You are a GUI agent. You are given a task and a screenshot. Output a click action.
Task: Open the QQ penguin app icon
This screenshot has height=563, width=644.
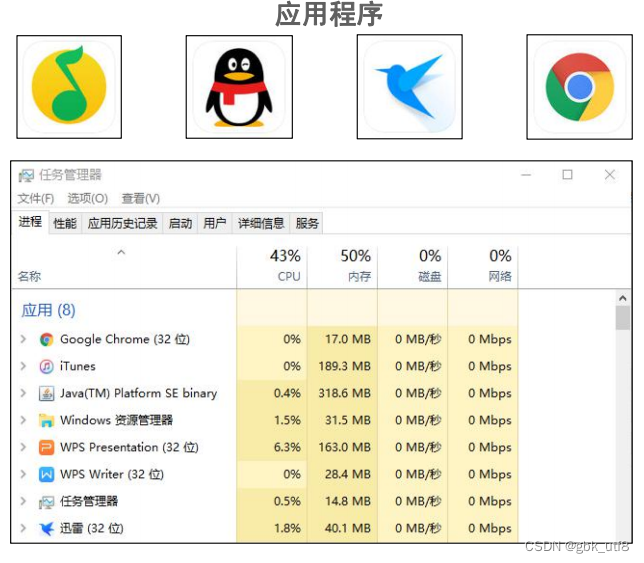239,87
